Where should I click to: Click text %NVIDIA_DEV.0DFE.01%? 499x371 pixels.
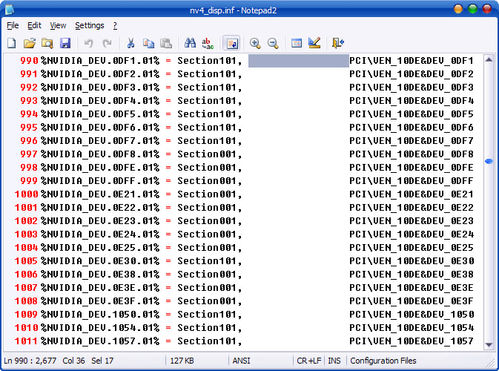coord(100,168)
